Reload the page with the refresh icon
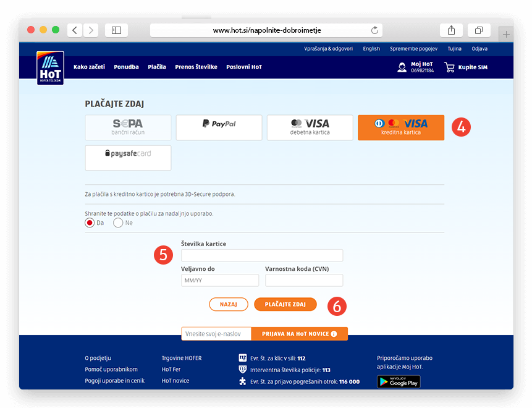Screen dimensions: 532x408 pos(374,30)
